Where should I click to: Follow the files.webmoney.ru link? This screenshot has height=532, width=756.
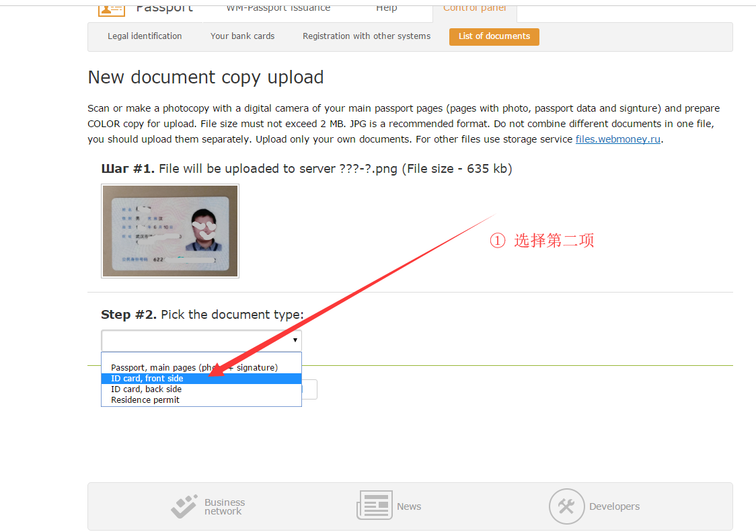point(617,140)
